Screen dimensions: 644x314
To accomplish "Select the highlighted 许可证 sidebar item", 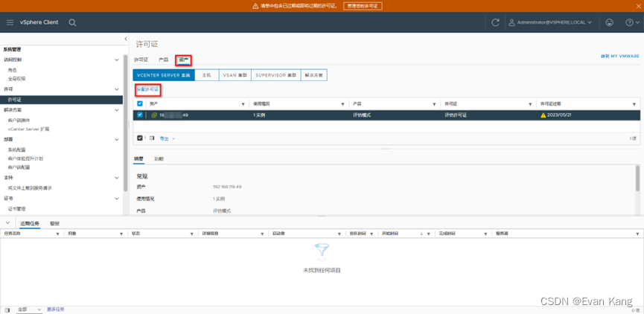I will (x=61, y=100).
